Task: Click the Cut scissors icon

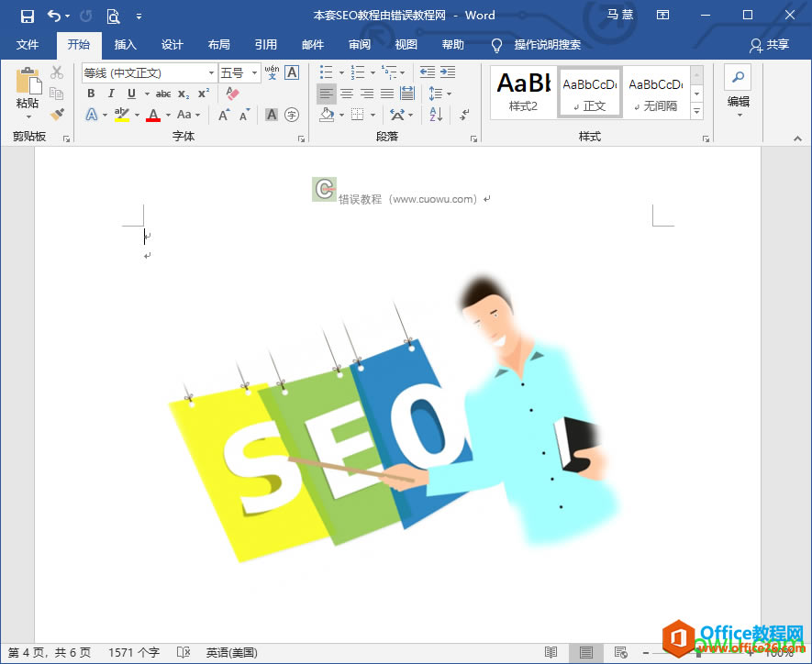Action: click(x=57, y=72)
